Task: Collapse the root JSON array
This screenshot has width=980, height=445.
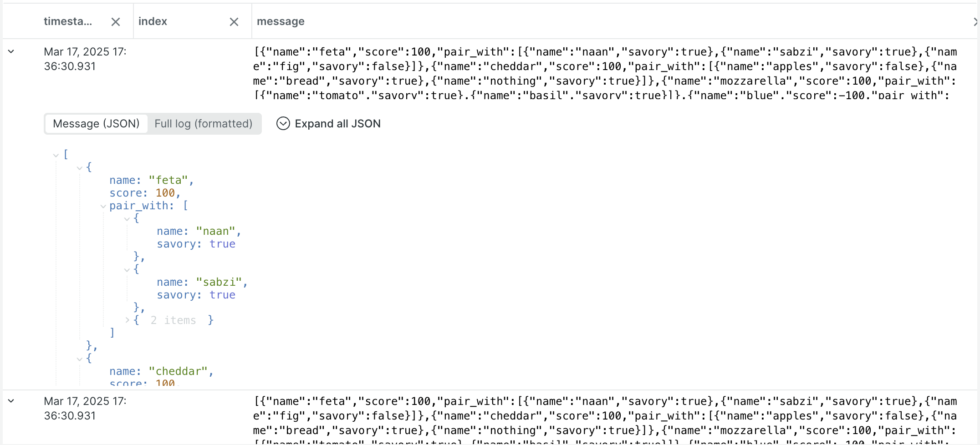Action: pos(56,155)
